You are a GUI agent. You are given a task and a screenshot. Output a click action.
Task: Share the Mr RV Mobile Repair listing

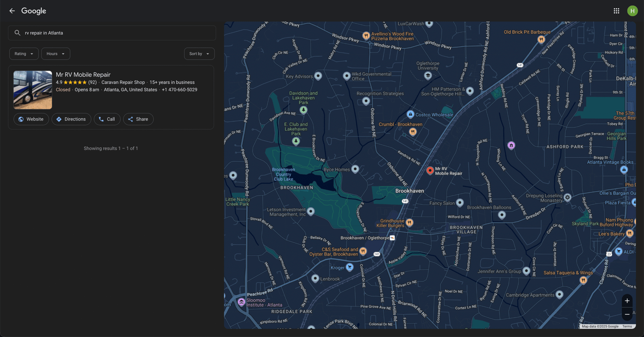(138, 119)
